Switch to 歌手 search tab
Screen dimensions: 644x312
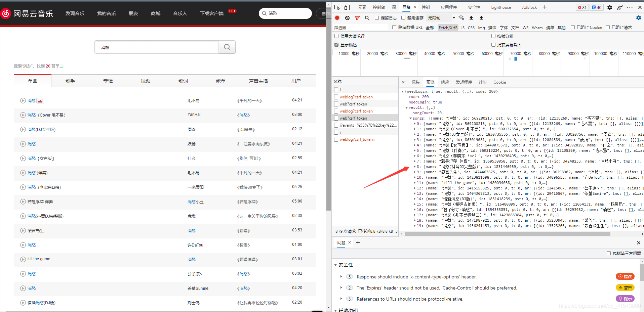pos(70,81)
